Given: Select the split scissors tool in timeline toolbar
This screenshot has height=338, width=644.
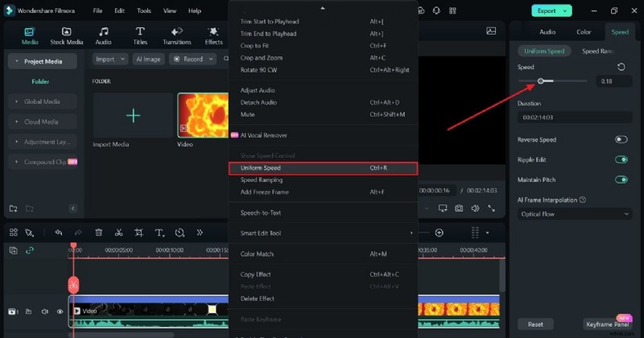Looking at the screenshot, I should click(118, 233).
